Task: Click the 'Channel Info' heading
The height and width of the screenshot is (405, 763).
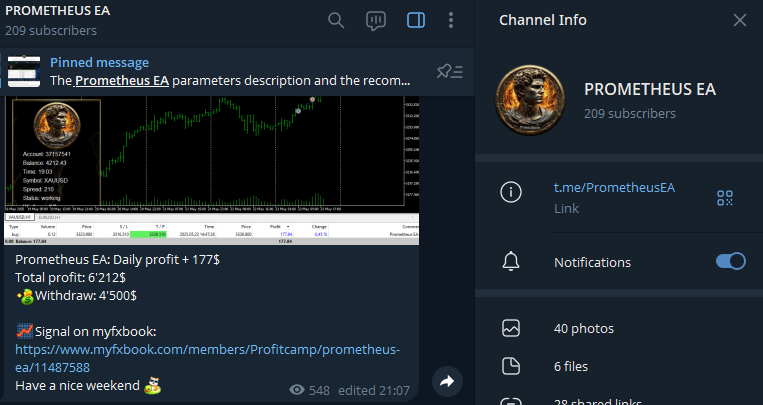Action: click(543, 20)
